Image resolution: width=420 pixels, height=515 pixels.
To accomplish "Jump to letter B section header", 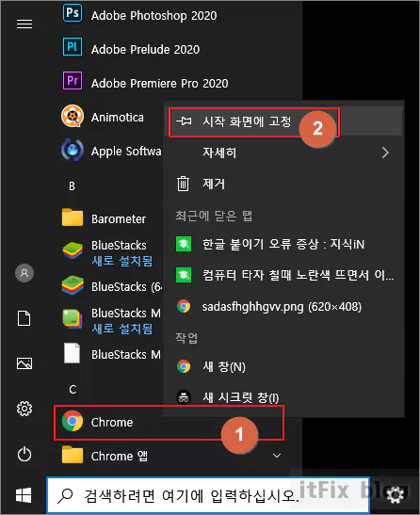I will [x=72, y=186].
